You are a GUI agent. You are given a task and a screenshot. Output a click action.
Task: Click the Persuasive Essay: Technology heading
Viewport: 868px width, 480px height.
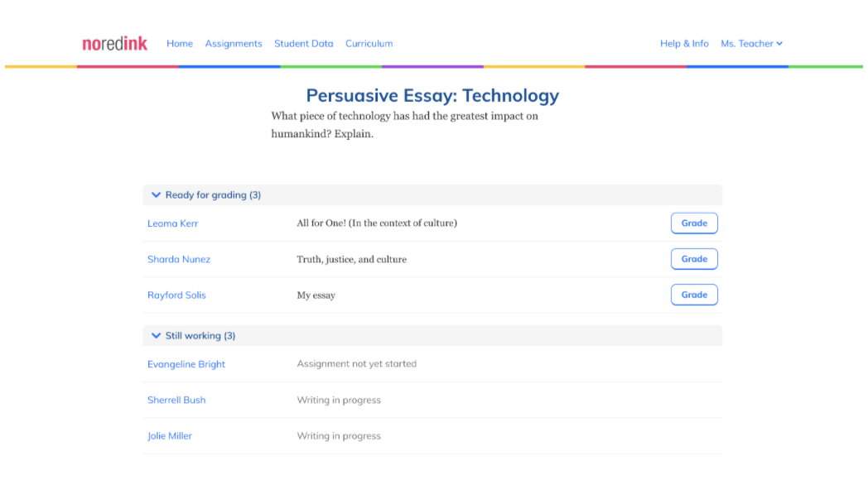coord(433,96)
